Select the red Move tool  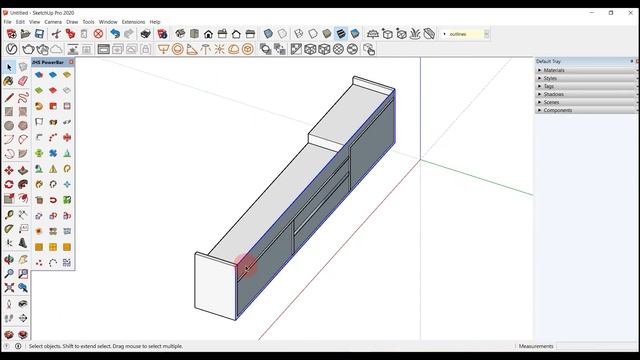[x=9, y=170]
